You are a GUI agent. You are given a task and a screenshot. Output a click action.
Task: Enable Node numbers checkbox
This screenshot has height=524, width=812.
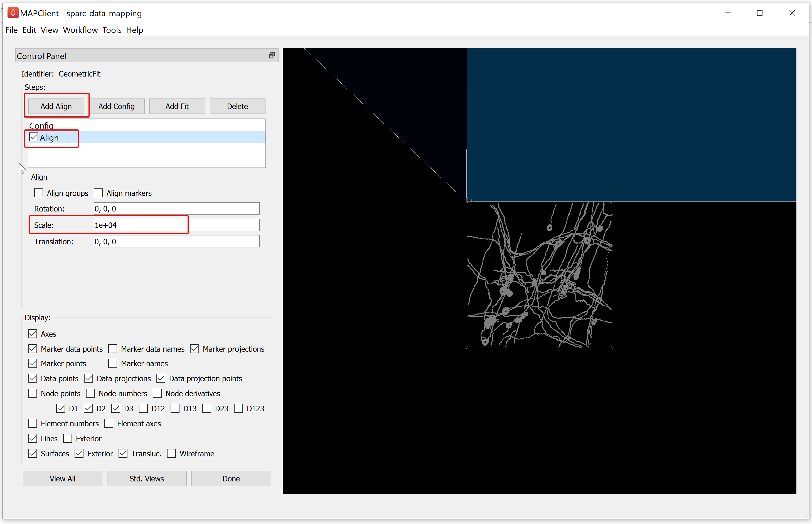90,393
